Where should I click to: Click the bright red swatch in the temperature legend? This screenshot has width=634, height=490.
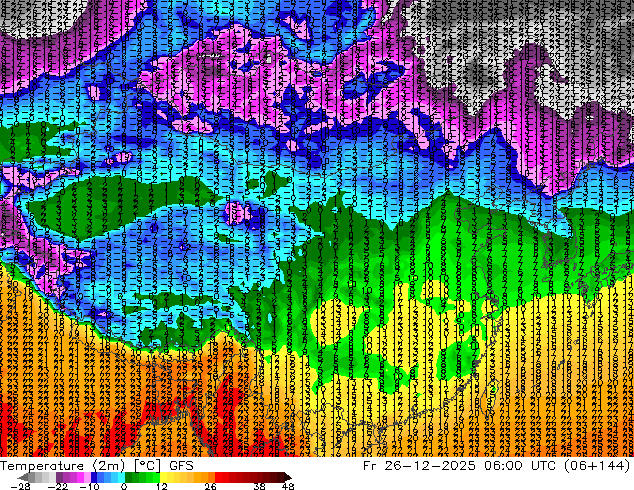pos(218,477)
